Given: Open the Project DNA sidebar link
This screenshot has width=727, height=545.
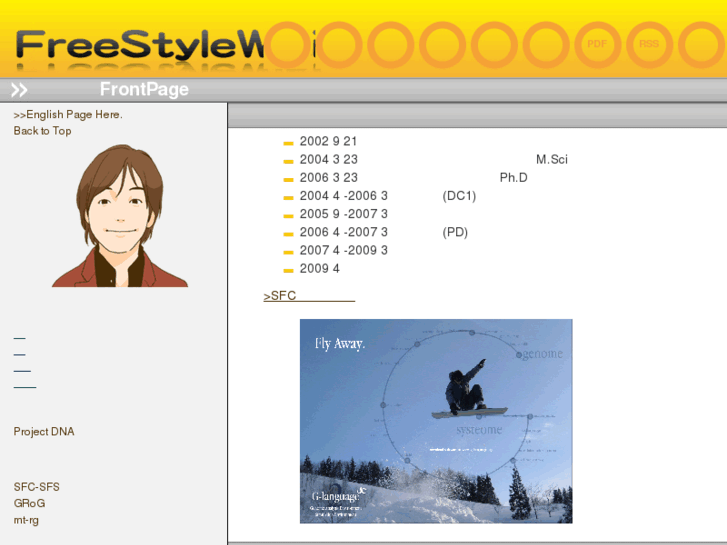Looking at the screenshot, I should (44, 431).
